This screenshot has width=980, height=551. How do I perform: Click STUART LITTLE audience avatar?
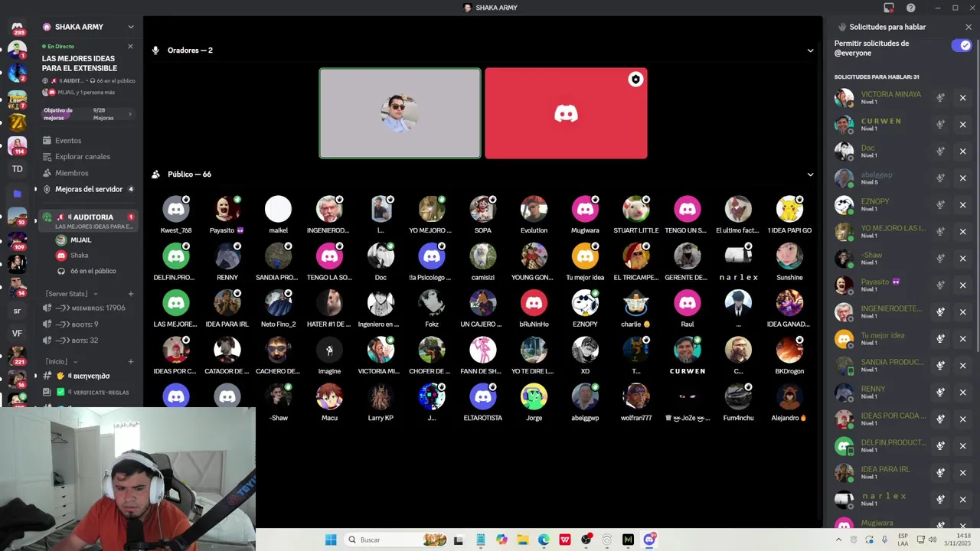click(x=636, y=209)
